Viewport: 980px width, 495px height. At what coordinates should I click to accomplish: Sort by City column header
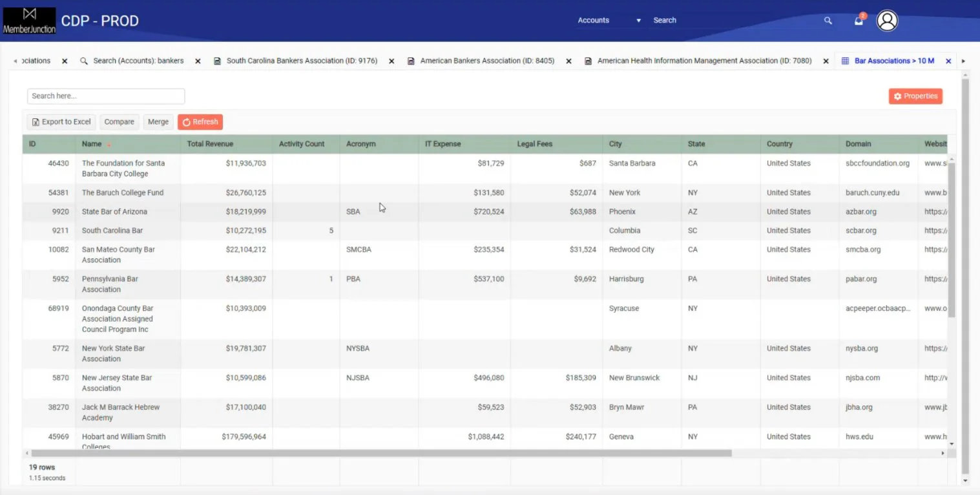(x=642, y=144)
